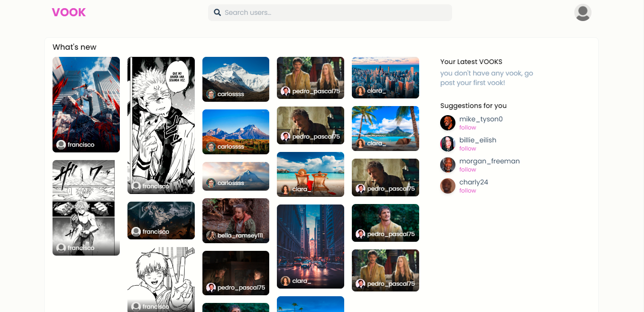Click clara_ name on palm island post
Screen dimensions: 644x312
(x=377, y=143)
